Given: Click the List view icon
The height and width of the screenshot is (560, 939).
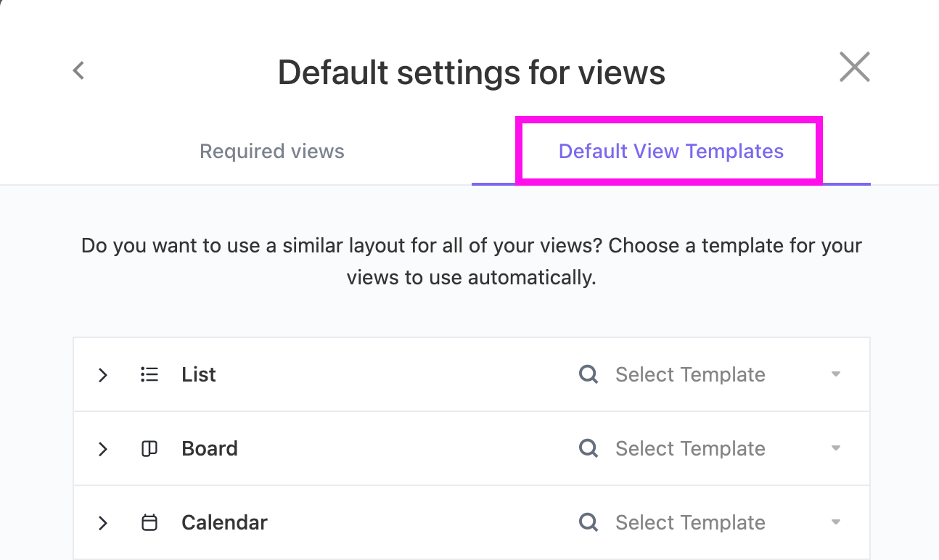Looking at the screenshot, I should click(x=149, y=375).
